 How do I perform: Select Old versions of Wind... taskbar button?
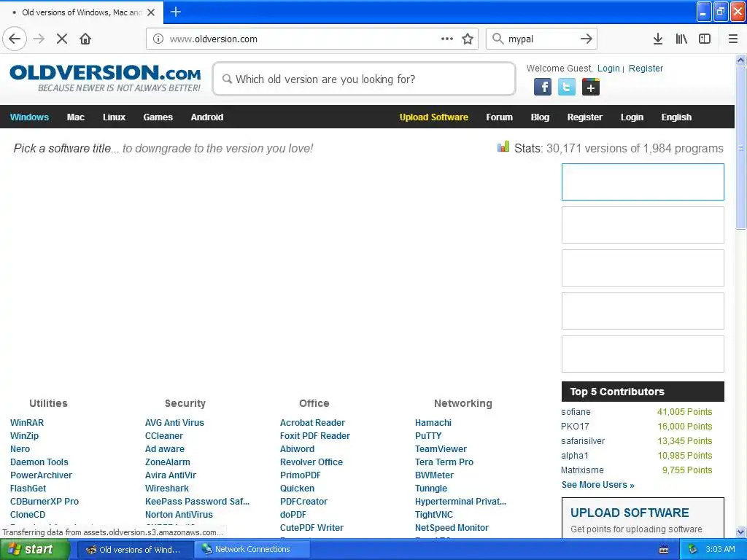pos(135,550)
